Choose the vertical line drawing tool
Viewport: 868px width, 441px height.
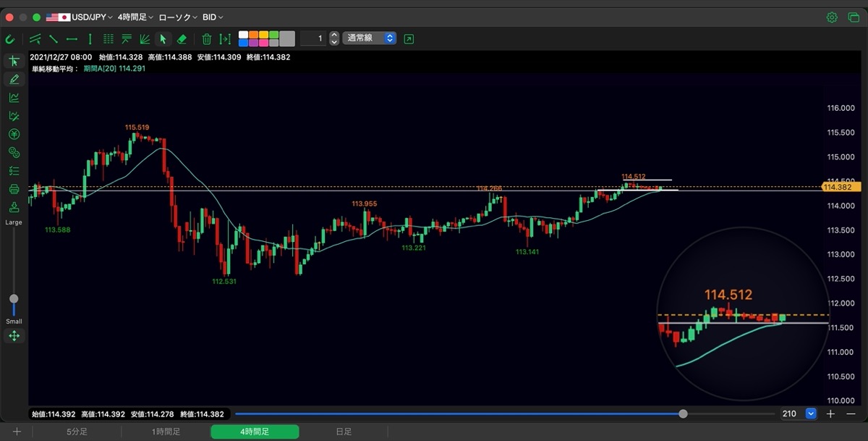(90, 38)
